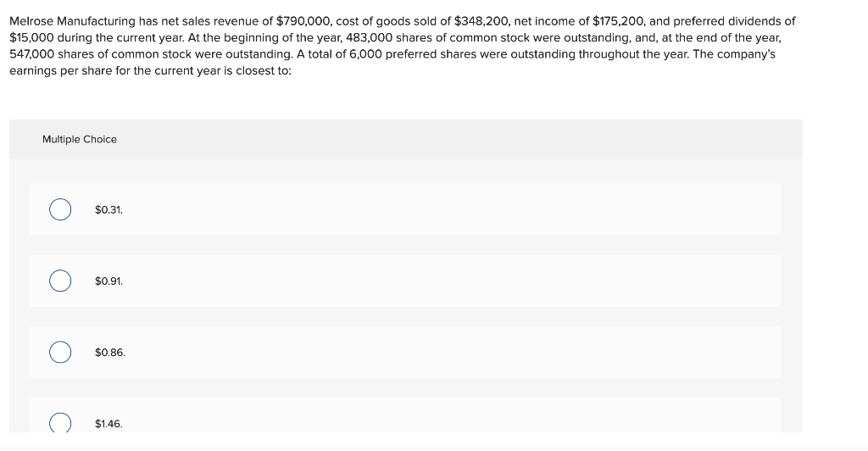Click the 547,000 ending shares number
Image resolution: width=868 pixels, height=451 pixels.
click(x=32, y=54)
